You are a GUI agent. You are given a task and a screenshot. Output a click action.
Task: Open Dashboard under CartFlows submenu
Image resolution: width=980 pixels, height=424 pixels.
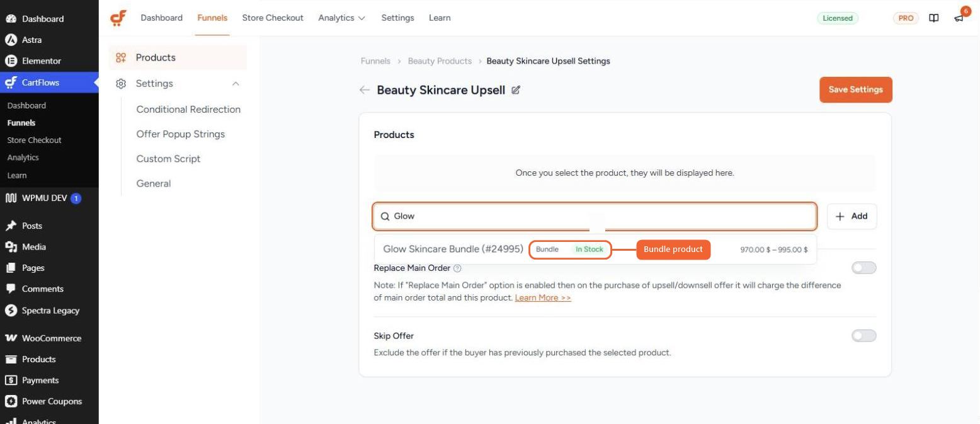click(x=26, y=106)
